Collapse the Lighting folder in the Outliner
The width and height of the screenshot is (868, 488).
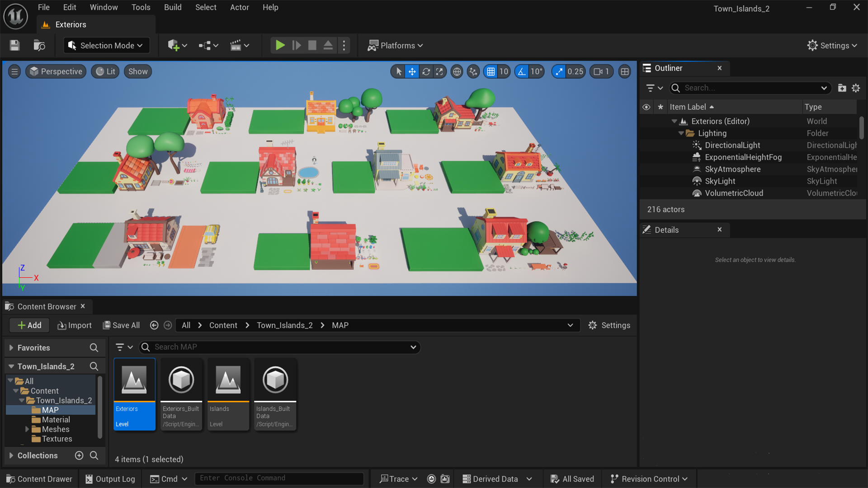pyautogui.click(x=681, y=133)
